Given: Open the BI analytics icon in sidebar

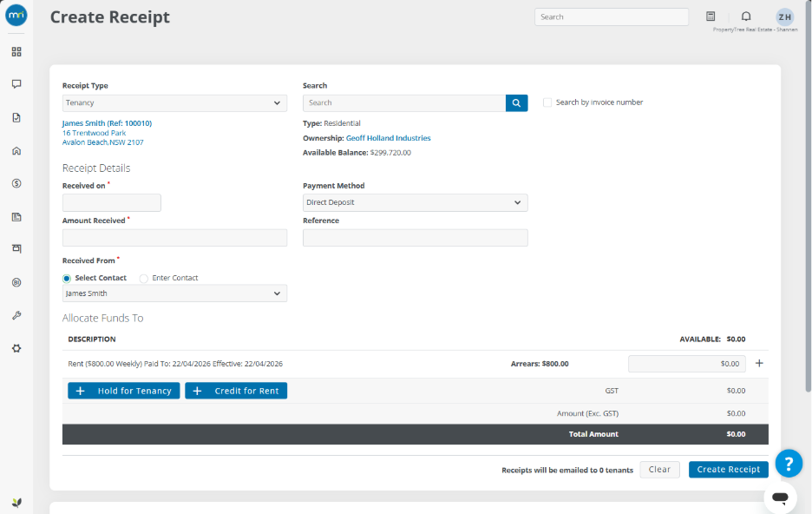Looking at the screenshot, I should pyautogui.click(x=16, y=282).
